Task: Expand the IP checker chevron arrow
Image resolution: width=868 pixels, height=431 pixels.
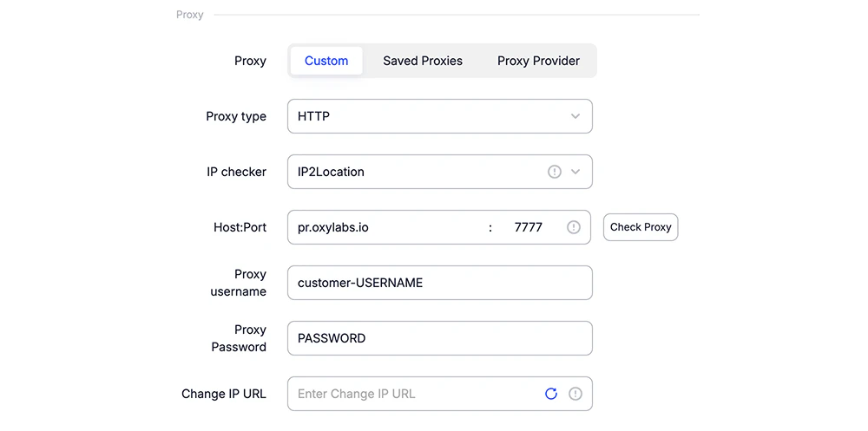Action: click(x=575, y=172)
